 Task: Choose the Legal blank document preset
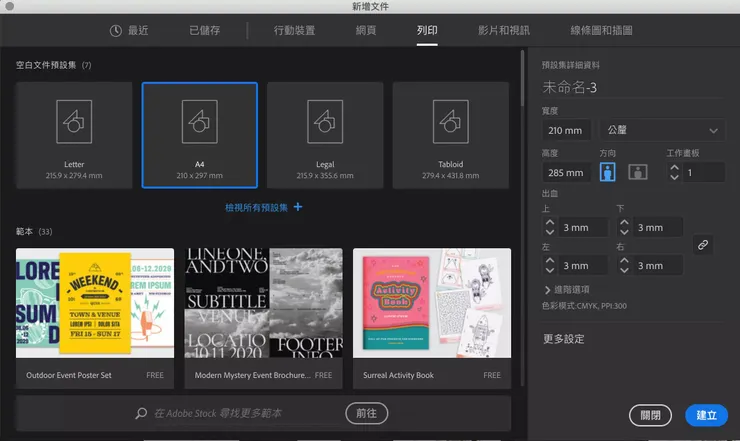325,136
